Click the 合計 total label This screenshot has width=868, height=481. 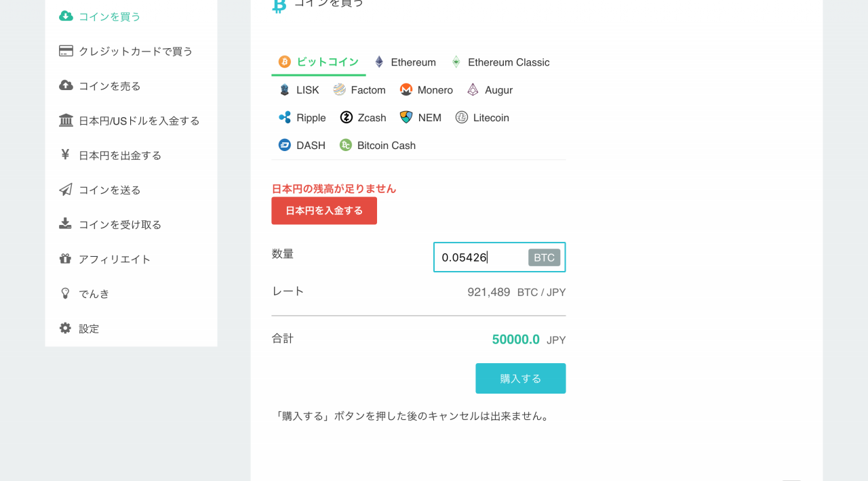pos(283,338)
